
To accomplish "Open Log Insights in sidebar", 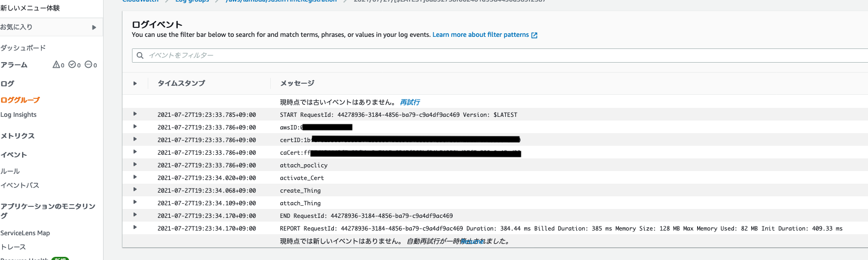I will [18, 115].
